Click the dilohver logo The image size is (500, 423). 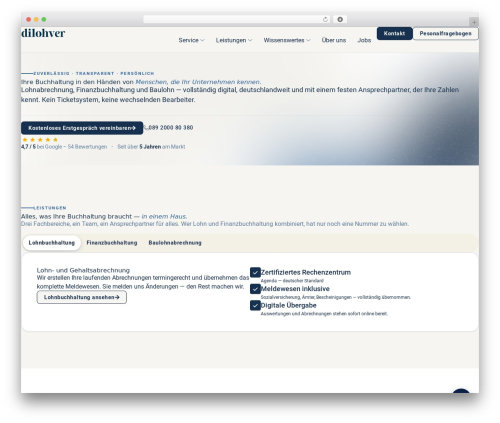tap(43, 33)
